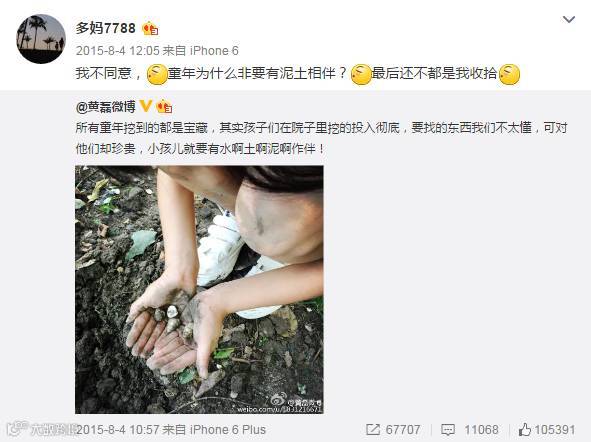Open 多妈7788 profile avatar
The width and height of the screenshot is (591, 442).
pos(41,39)
